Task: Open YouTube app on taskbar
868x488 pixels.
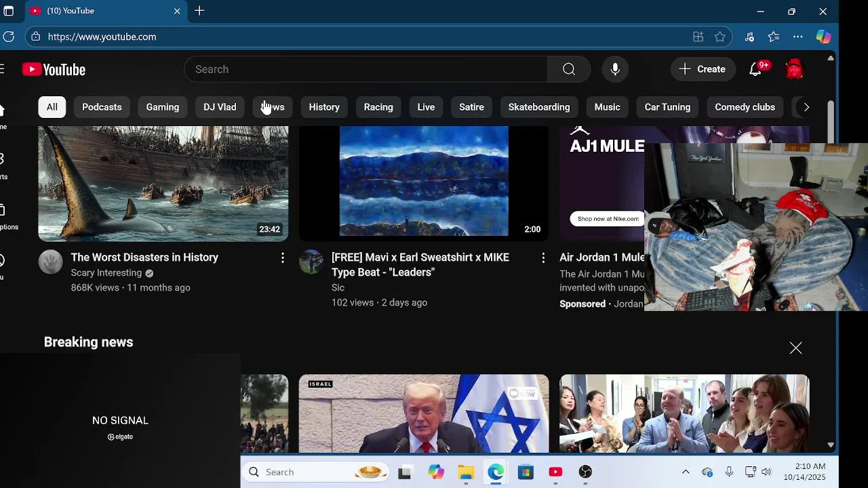Action: [555, 472]
